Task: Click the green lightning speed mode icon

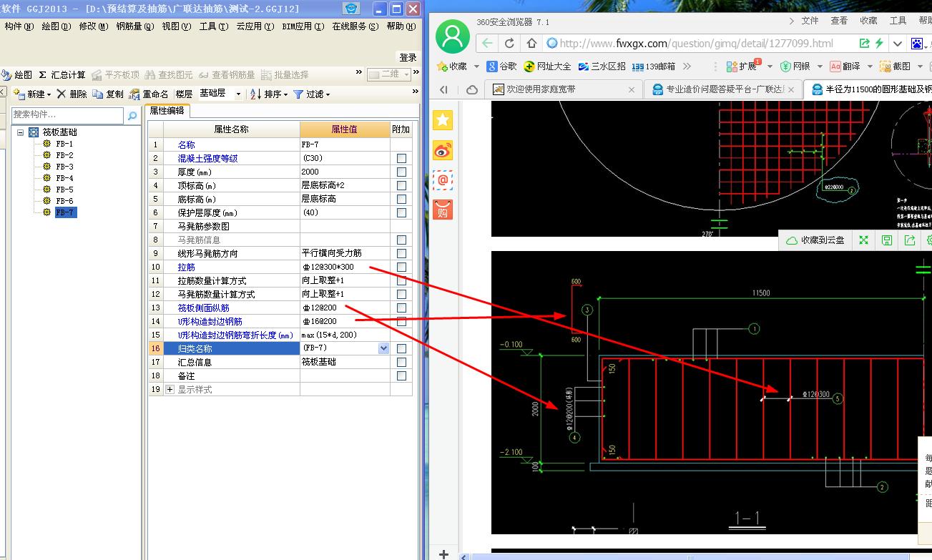Action: pos(880,43)
